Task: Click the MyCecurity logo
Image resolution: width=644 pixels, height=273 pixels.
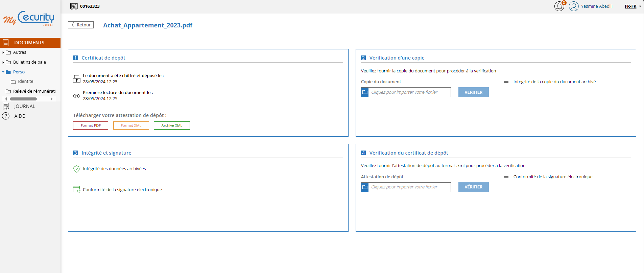Action: click(29, 19)
